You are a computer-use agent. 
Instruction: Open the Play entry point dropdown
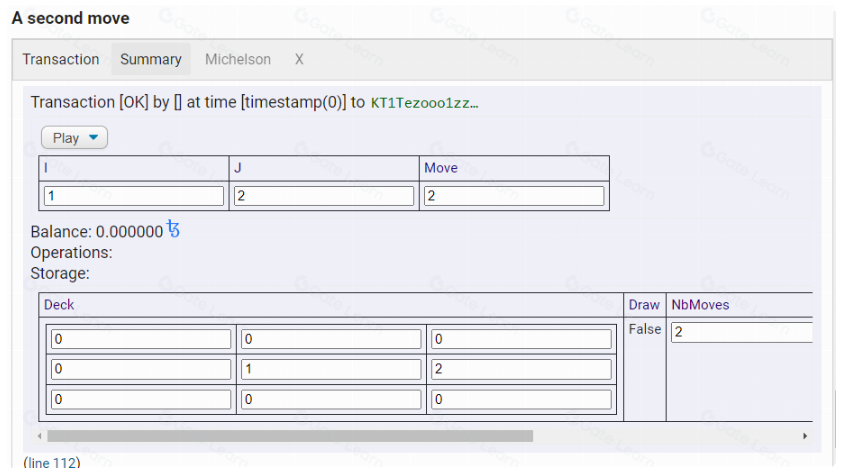(x=74, y=138)
